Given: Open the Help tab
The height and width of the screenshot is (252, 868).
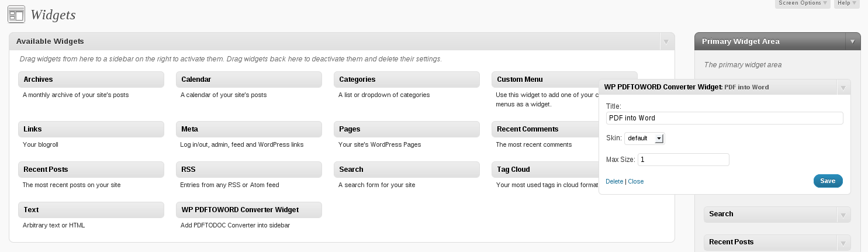Looking at the screenshot, I should (847, 4).
